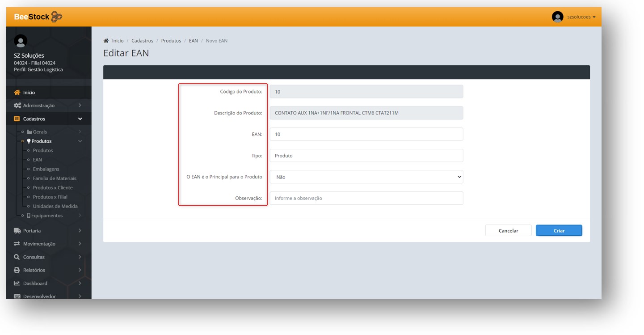Click the Movimentação arrows icon
Image resolution: width=644 pixels, height=335 pixels.
(17, 244)
